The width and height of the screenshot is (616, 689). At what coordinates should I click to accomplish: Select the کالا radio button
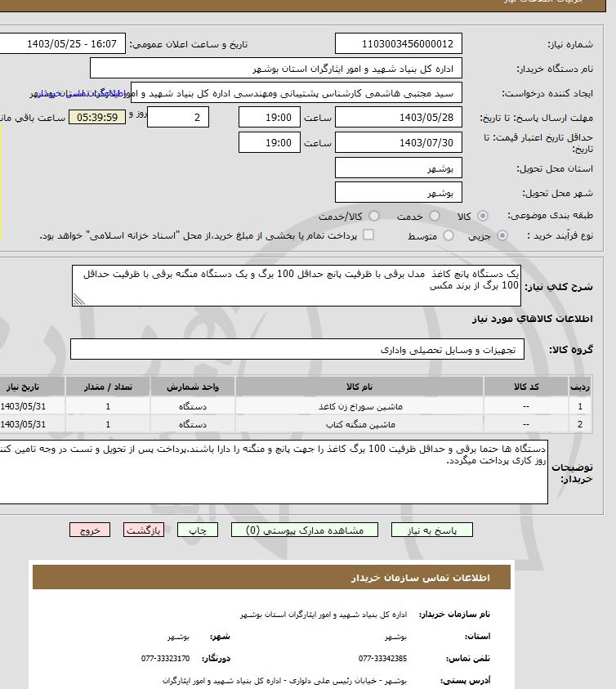coord(483,217)
